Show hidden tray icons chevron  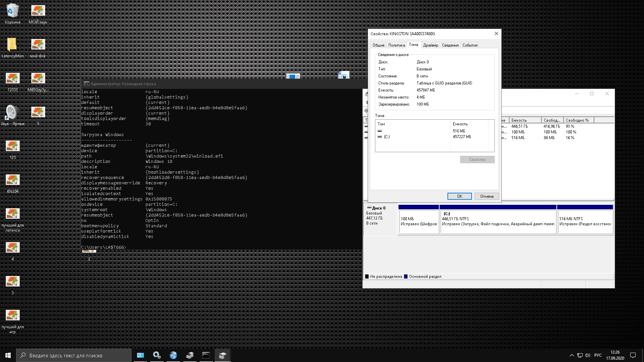pyautogui.click(x=572, y=355)
